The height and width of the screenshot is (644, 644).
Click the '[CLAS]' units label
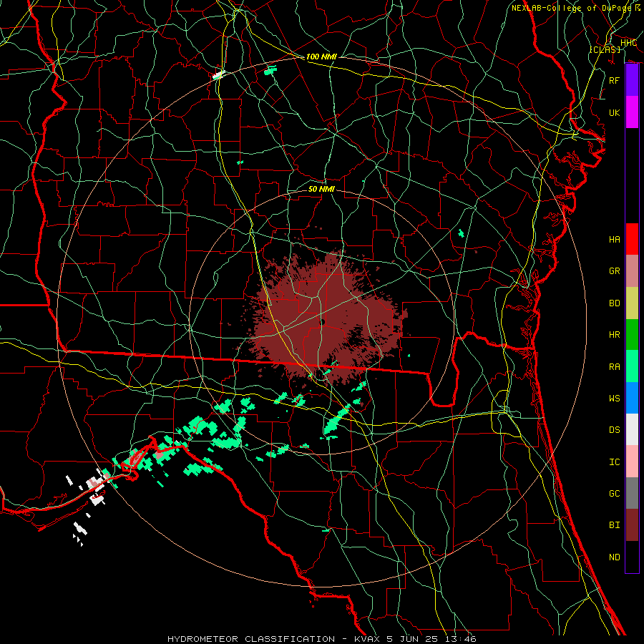[x=605, y=49]
